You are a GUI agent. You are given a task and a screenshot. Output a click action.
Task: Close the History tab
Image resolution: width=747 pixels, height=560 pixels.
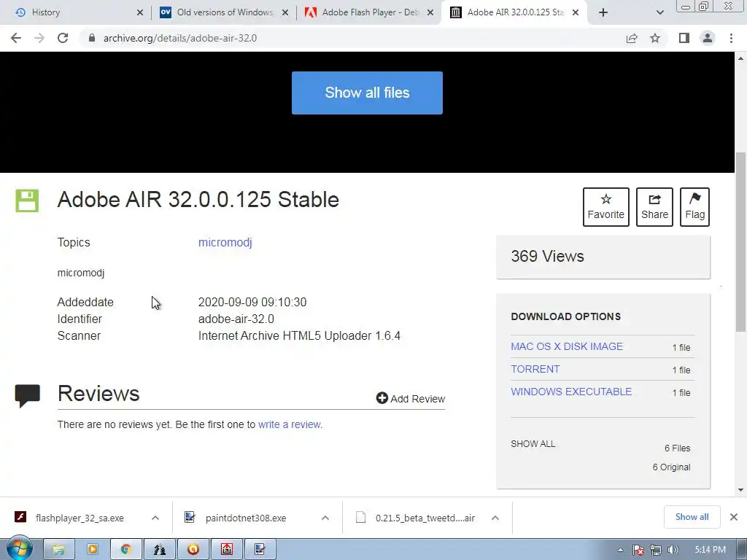139,13
